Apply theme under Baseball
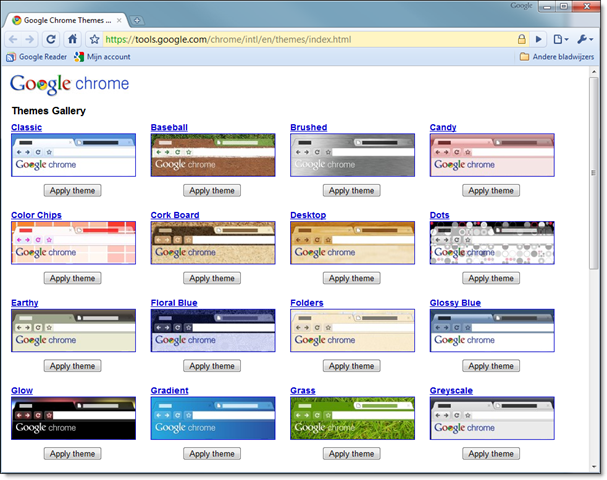Screen dimensions: 607x480 coord(212,190)
